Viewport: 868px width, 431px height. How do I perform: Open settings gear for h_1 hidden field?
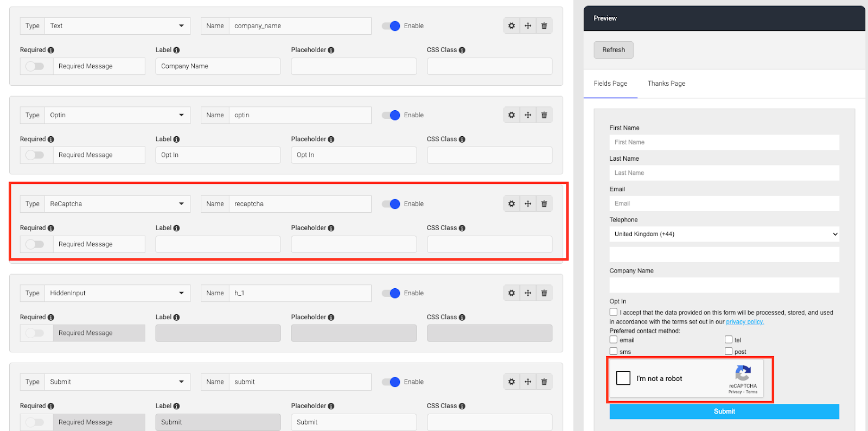[x=512, y=293]
